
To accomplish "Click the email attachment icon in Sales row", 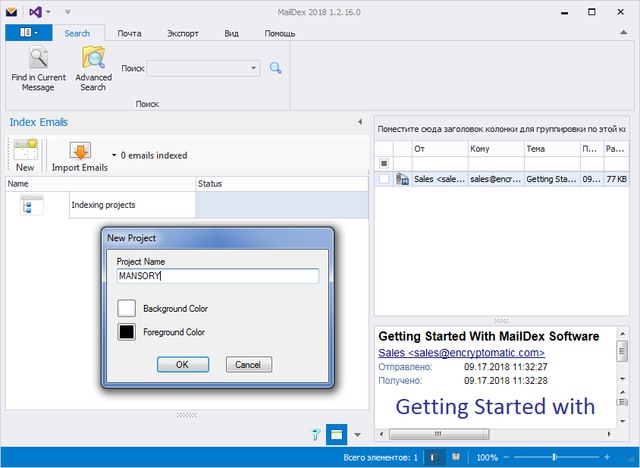I will [402, 179].
